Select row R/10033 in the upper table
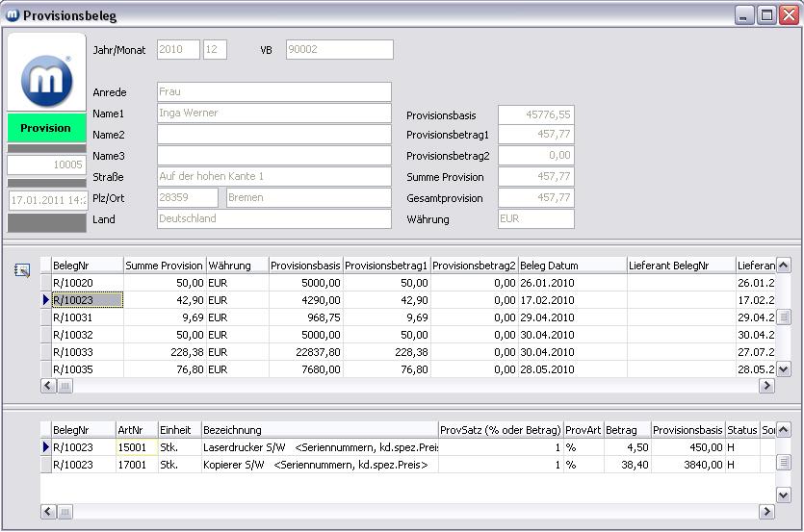 (x=87, y=352)
